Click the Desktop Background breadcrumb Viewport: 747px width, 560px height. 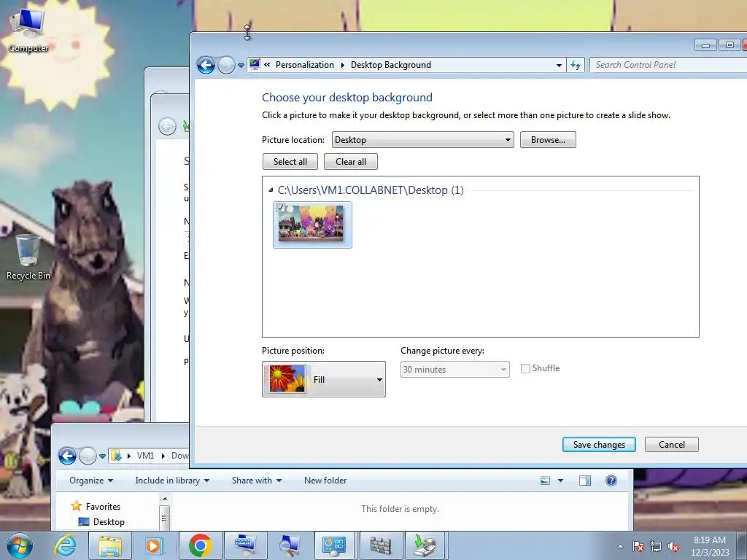click(x=391, y=65)
